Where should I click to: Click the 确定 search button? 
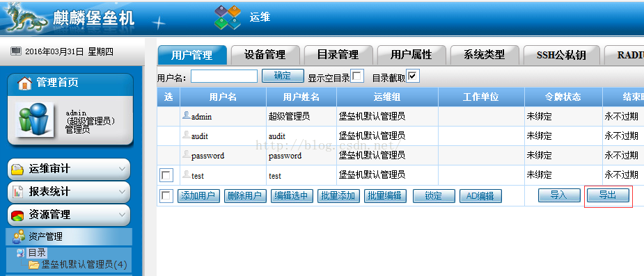(x=283, y=76)
